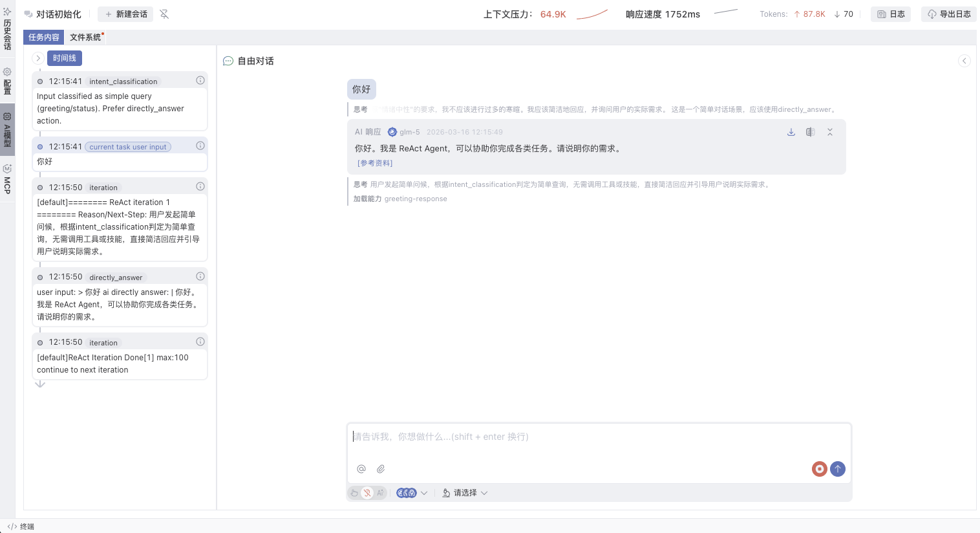Toggle the red crossed-out mode icon below input
The width and height of the screenshot is (980, 533).
[367, 493]
